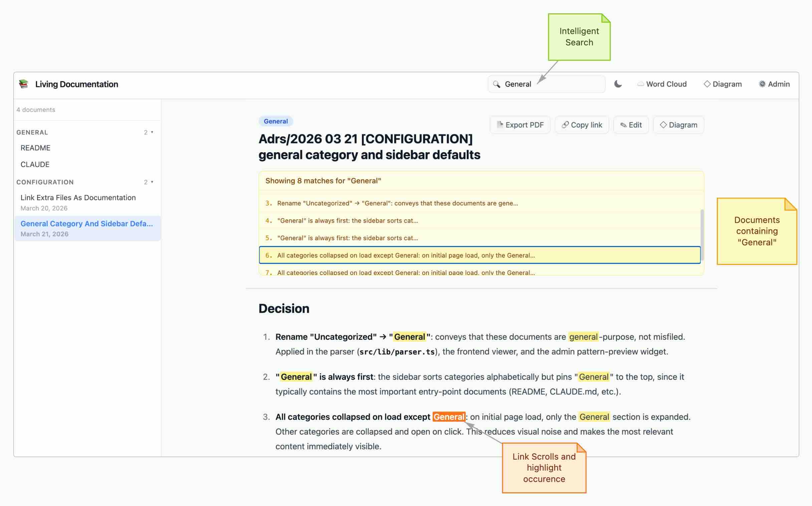Click the Decision heading
The width and height of the screenshot is (812, 506).
tap(284, 308)
